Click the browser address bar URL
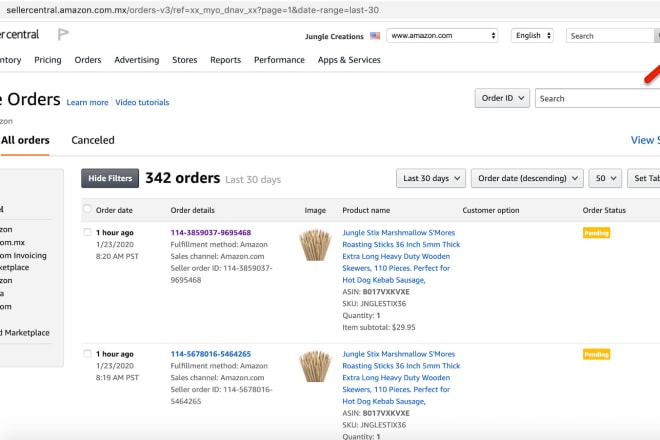 [x=193, y=10]
